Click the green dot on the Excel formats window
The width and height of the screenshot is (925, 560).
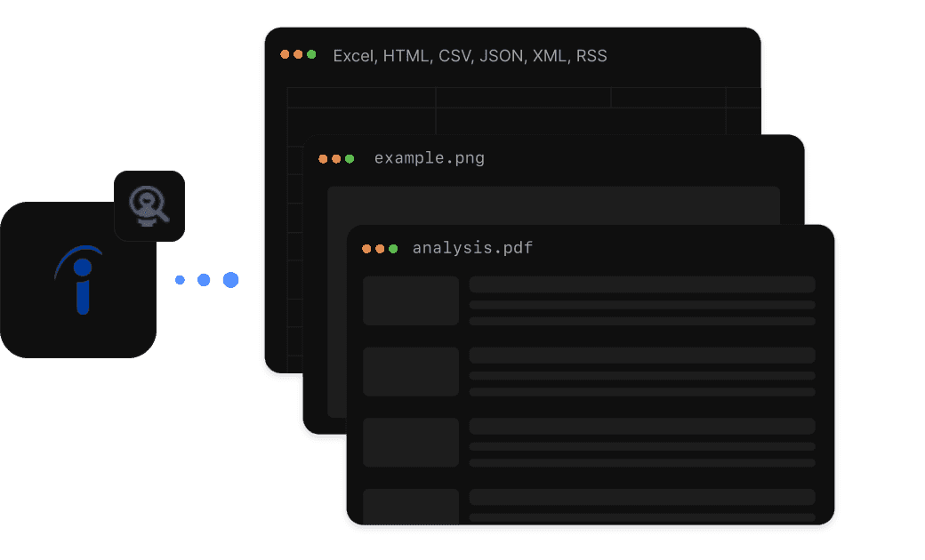coord(311,54)
